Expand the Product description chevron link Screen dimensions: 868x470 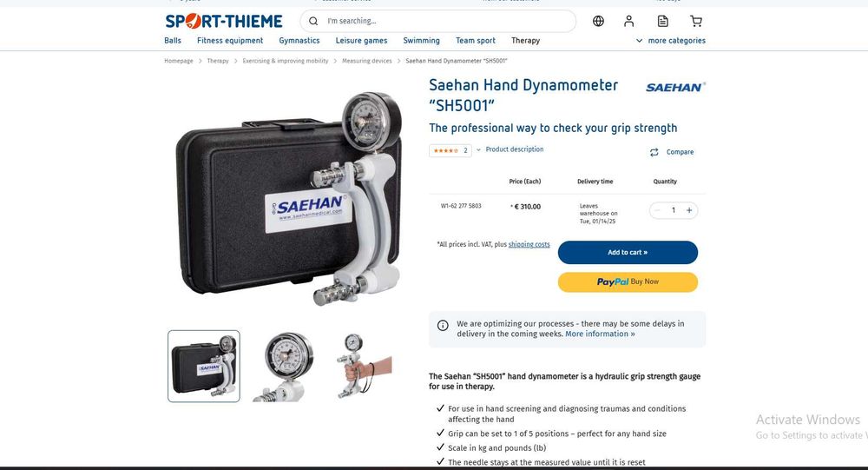510,149
